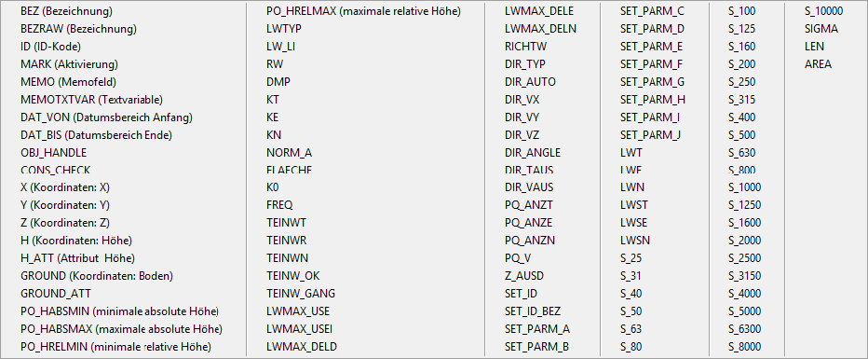Pick the DIR_ANGLE attribute
The width and height of the screenshot is (868, 359).
point(533,152)
